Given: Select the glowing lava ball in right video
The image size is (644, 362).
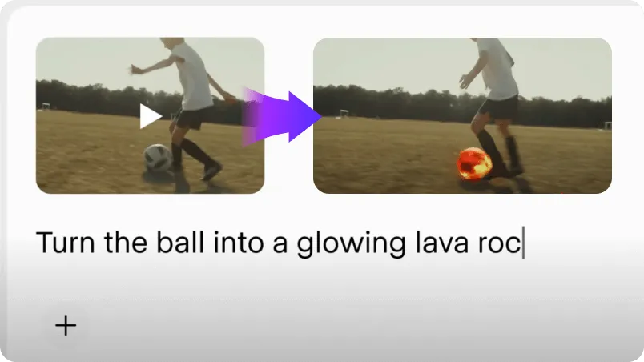Looking at the screenshot, I should (x=474, y=163).
